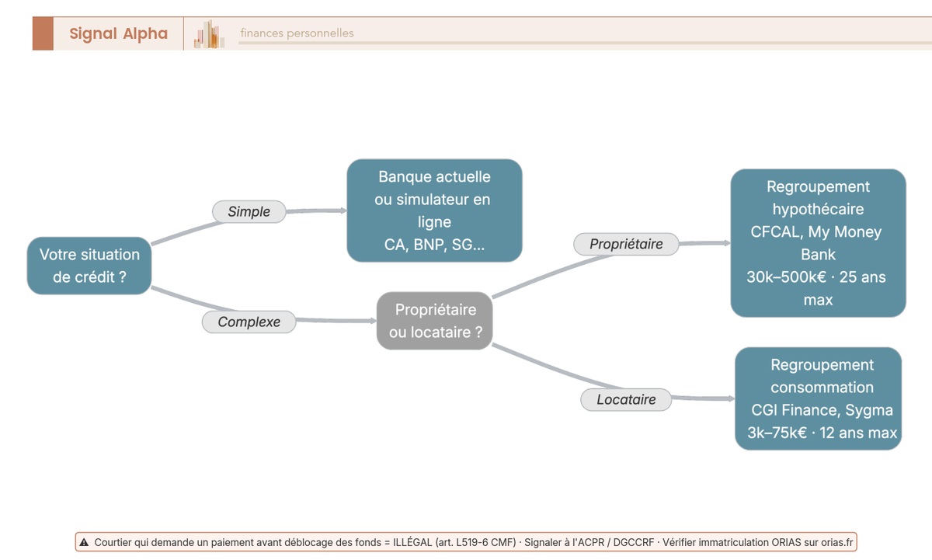The height and width of the screenshot is (560, 932).
Task: Click the arrowhead pointing to Regroupement hypothécaire box
Action: 726,243
